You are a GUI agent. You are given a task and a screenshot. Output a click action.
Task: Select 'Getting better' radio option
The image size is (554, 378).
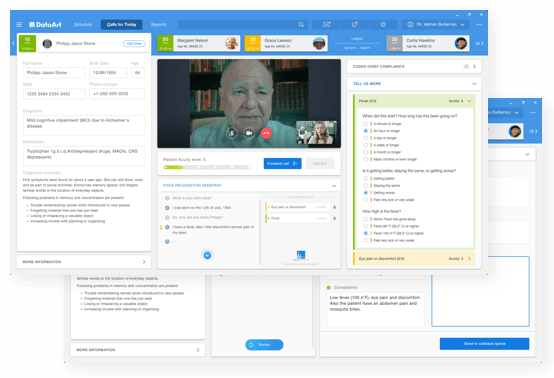click(x=366, y=178)
